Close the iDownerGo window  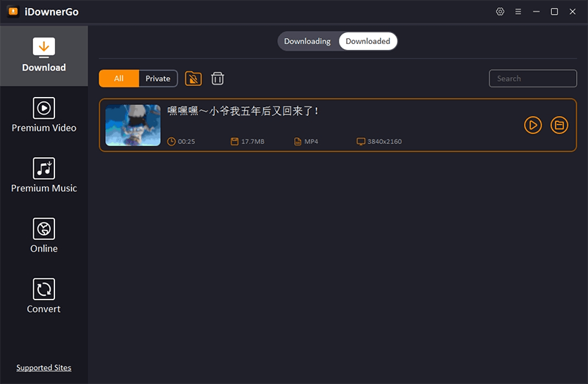tap(573, 12)
